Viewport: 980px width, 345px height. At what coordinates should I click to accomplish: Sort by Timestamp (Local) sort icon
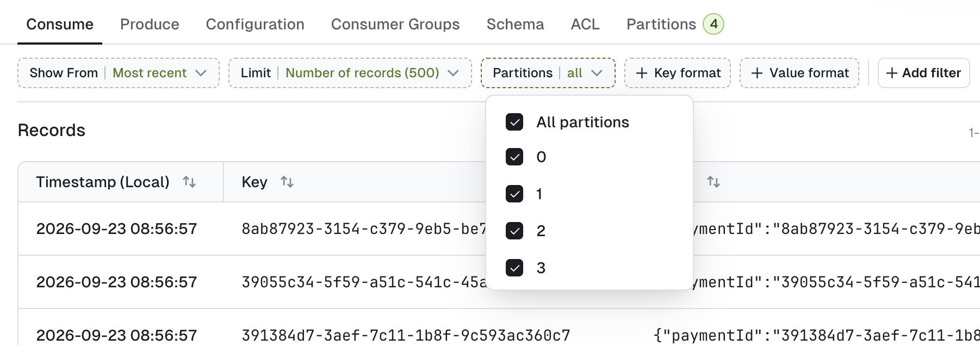tap(189, 182)
